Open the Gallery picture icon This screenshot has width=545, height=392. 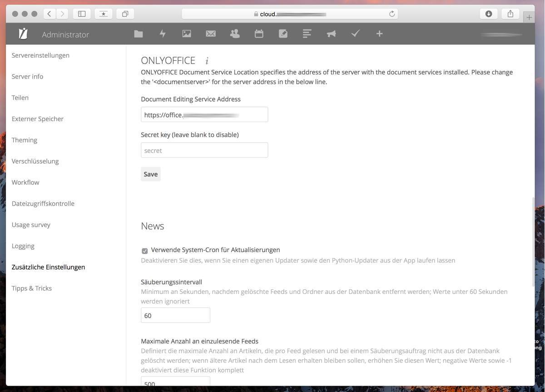[x=187, y=34]
